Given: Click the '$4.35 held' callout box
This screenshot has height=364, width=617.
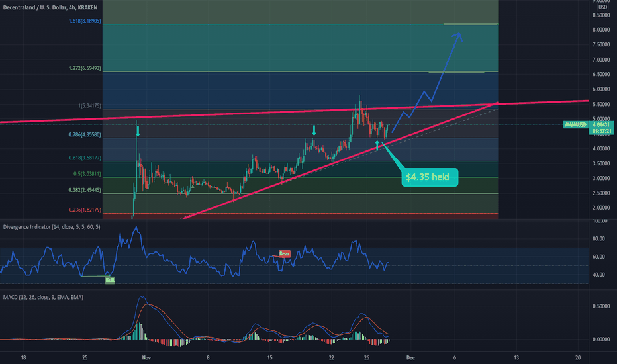Looking at the screenshot, I should 430,177.
